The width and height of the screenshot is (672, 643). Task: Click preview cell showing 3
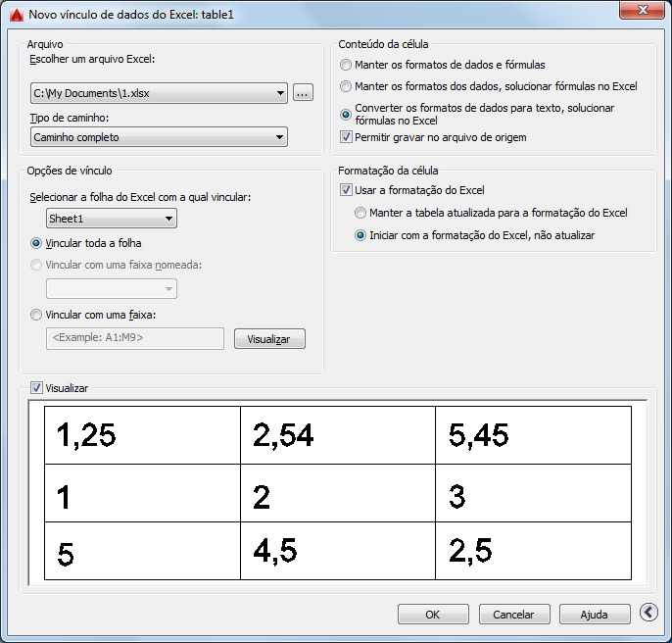pyautogui.click(x=533, y=493)
